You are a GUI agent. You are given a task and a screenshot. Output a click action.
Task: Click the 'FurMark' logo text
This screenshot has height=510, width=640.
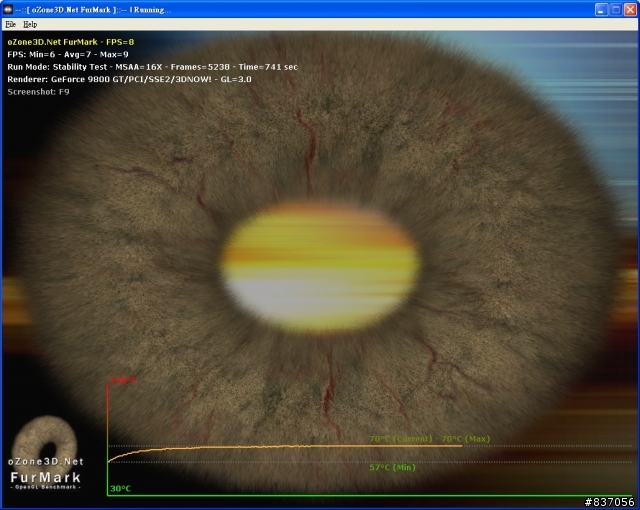click(x=46, y=477)
